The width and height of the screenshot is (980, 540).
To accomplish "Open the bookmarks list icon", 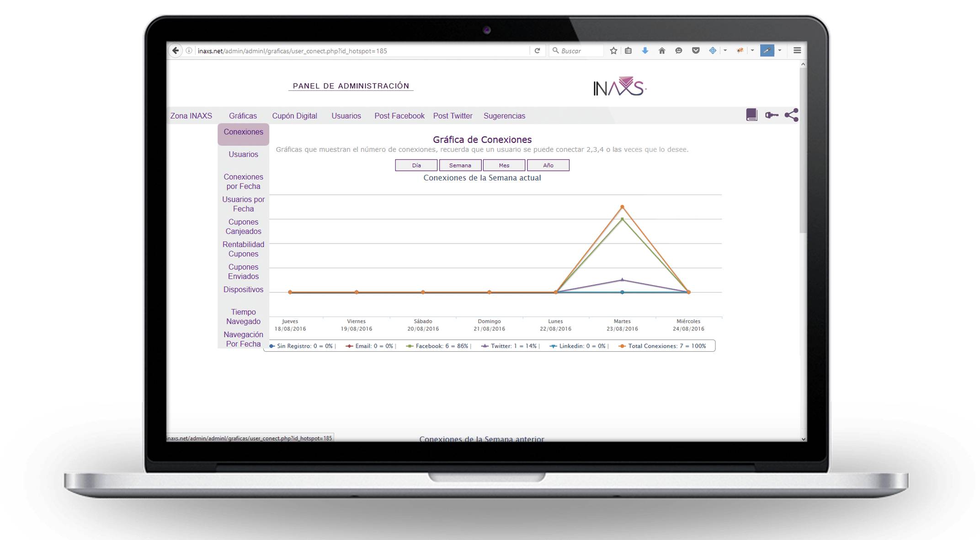I will (x=628, y=51).
